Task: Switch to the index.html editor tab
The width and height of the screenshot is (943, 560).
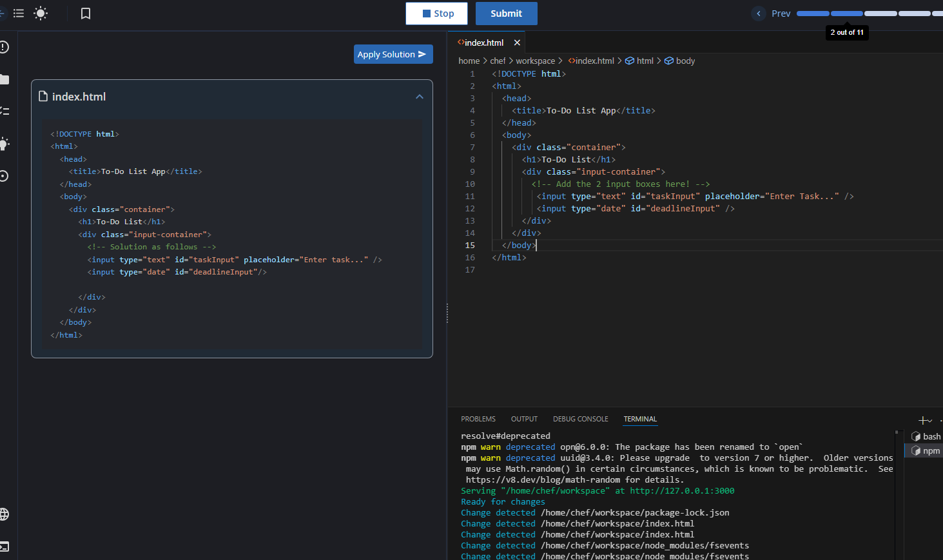Action: (x=483, y=43)
